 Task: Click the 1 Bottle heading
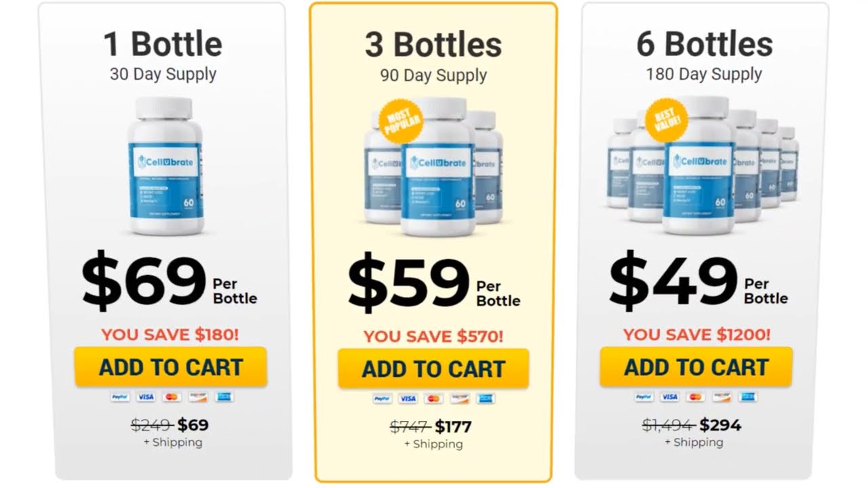pos(163,45)
